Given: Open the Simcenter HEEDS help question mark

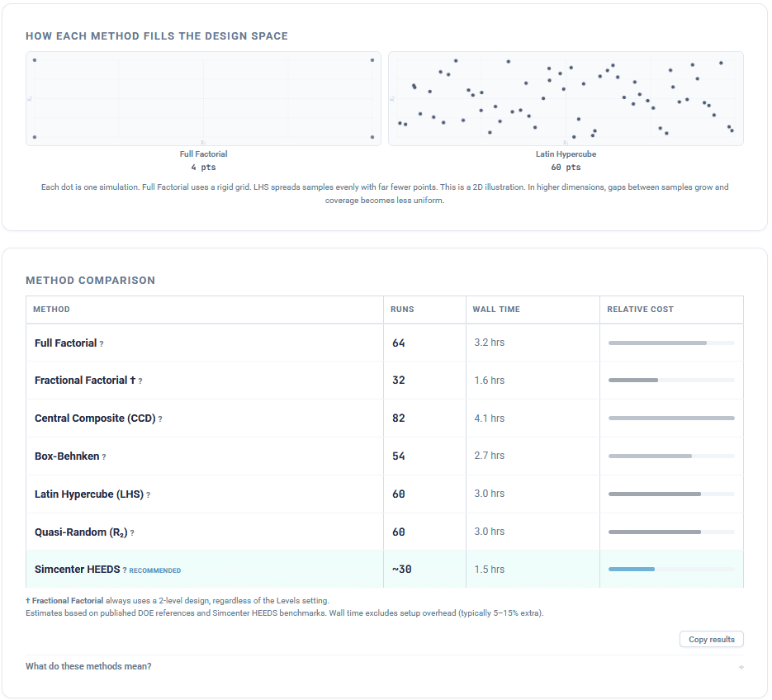Looking at the screenshot, I should tap(125, 570).
